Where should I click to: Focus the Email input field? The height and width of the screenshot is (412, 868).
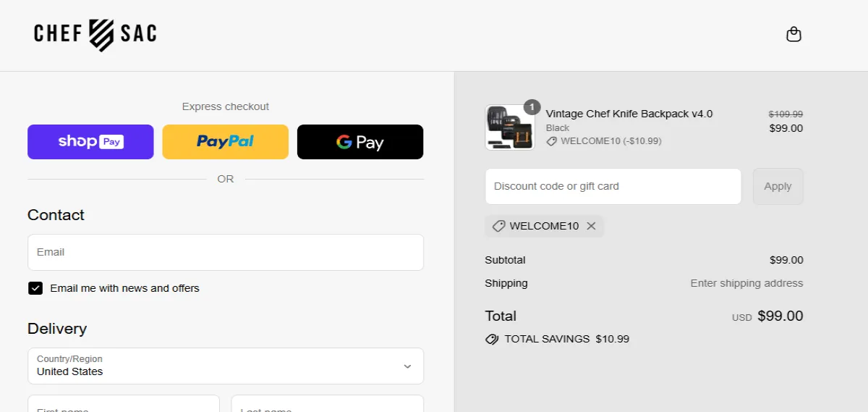click(226, 252)
